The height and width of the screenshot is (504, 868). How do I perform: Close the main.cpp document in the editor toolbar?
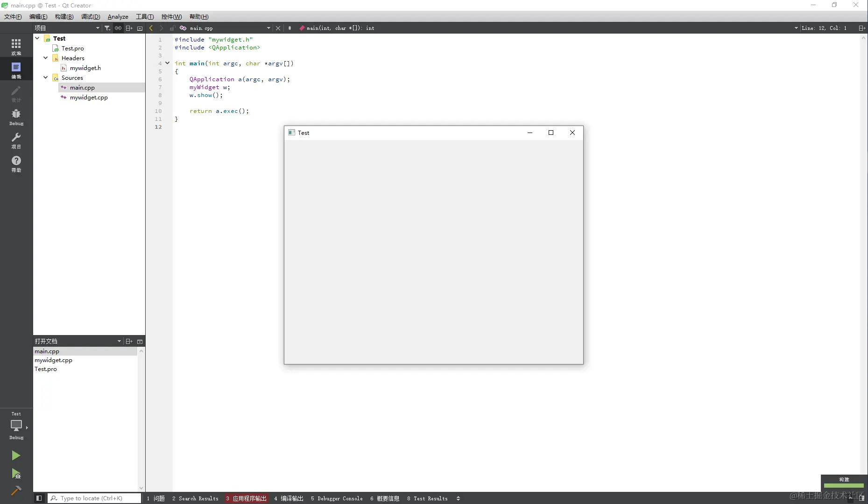[278, 28]
